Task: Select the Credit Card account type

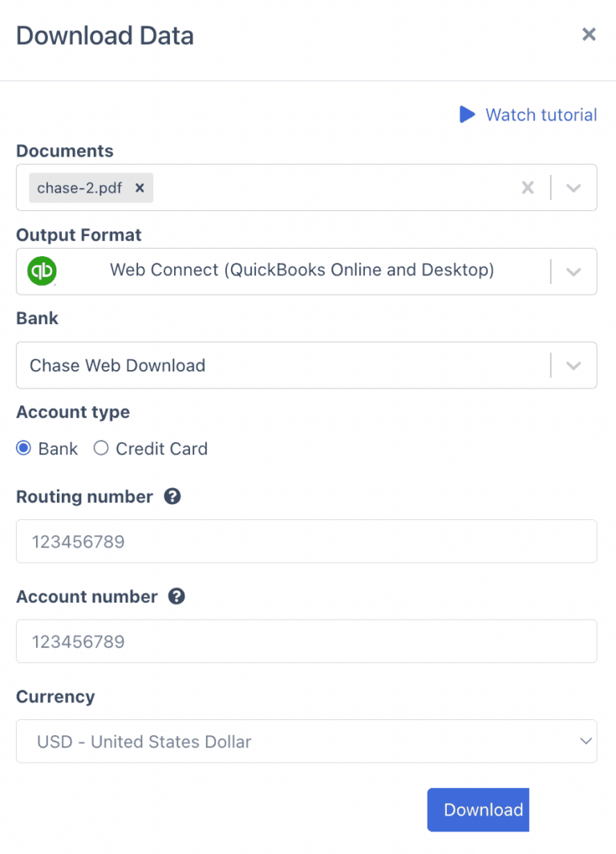Action: [x=101, y=448]
